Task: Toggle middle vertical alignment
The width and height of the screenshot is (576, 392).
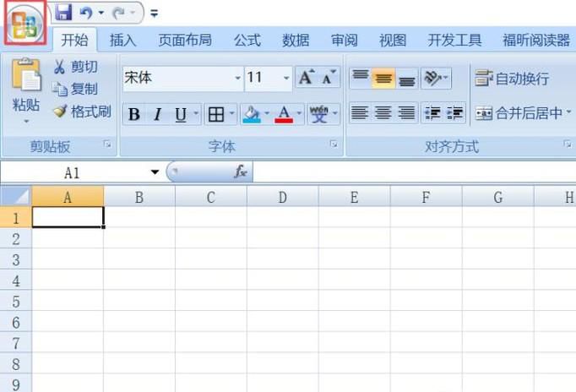Action: pyautogui.click(x=383, y=78)
